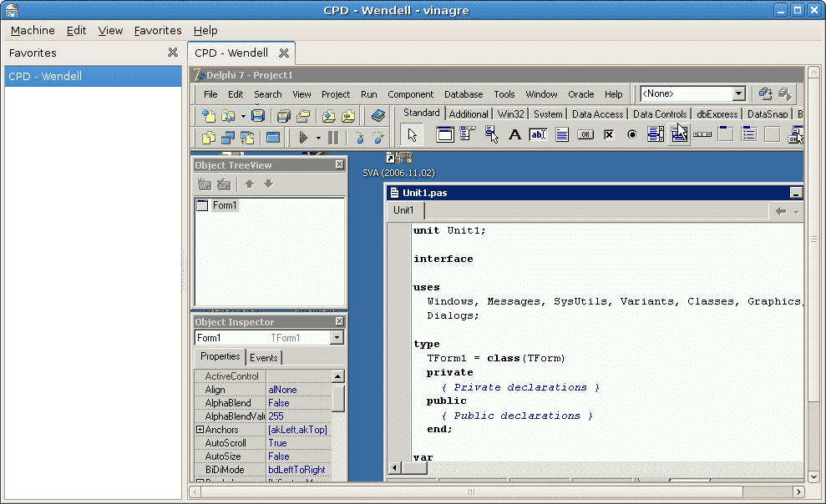Click the New Form toolbar icon
The height and width of the screenshot is (504, 826).
(273, 138)
